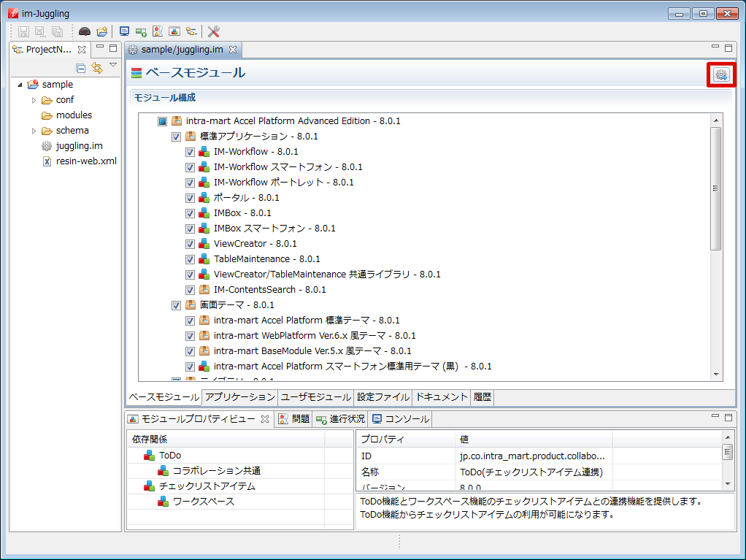
Task: Uncheck TableMaintenance - 8.0.1 checkbox
Action: click(x=190, y=259)
